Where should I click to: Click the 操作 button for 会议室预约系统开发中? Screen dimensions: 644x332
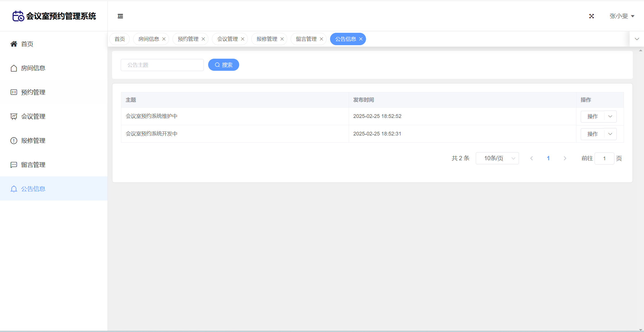tap(593, 134)
